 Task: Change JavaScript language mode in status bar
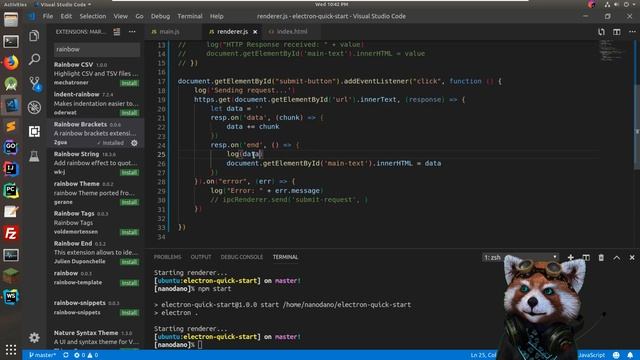tap(591, 355)
